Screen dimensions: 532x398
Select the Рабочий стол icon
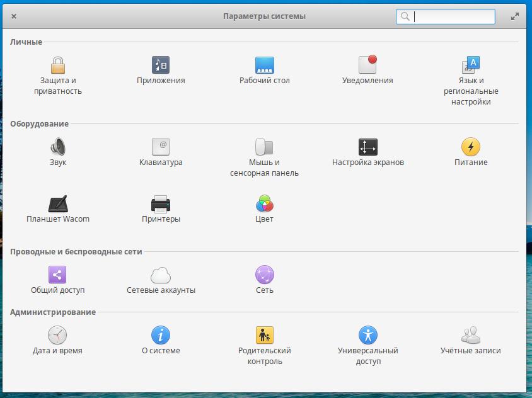click(265, 65)
